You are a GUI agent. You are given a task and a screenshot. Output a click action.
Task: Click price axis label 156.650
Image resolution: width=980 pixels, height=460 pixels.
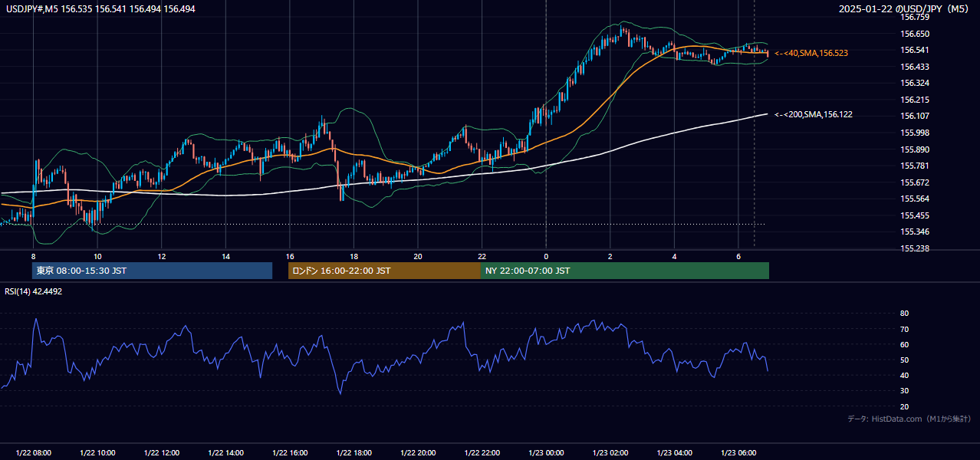pyautogui.click(x=914, y=34)
